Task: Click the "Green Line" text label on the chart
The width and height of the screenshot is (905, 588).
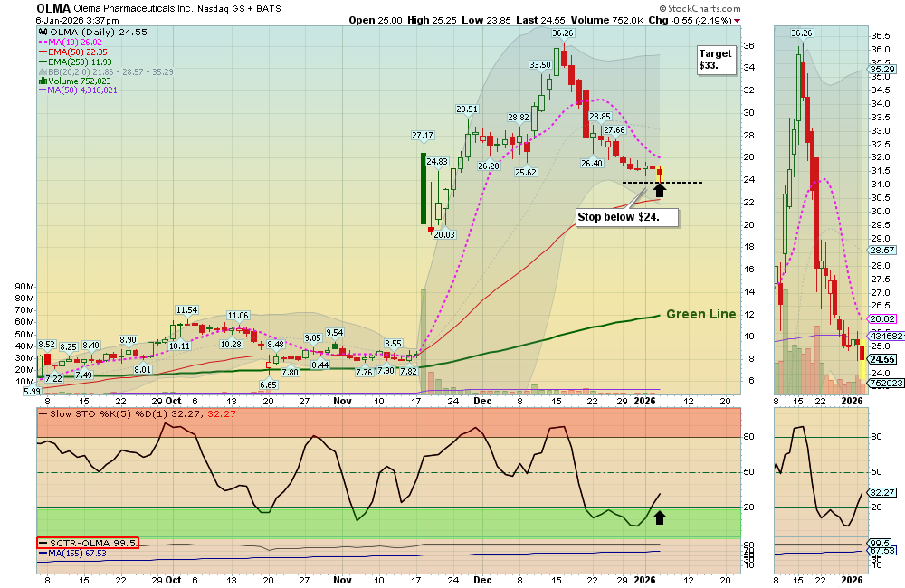Action: pyautogui.click(x=702, y=314)
